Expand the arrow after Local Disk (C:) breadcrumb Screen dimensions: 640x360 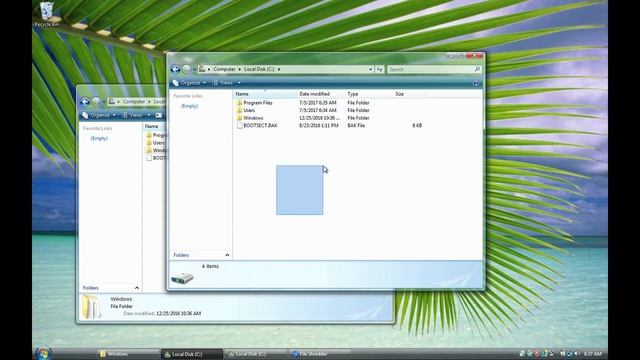[x=279, y=69]
